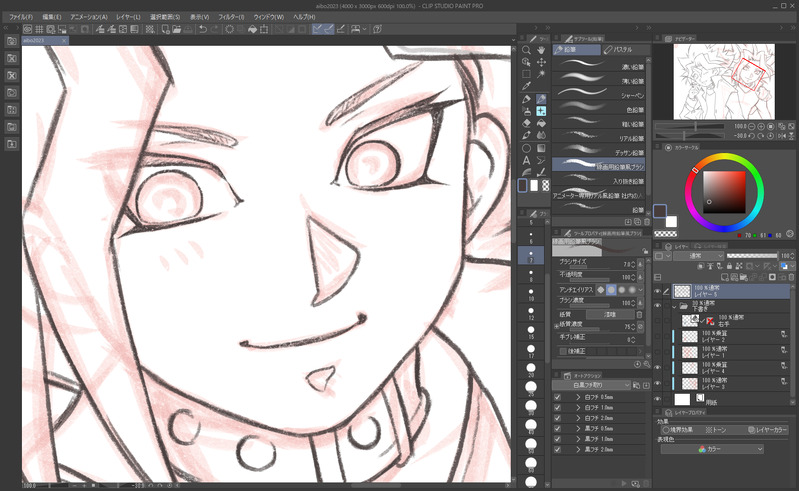The height and width of the screenshot is (491, 799).
Task: Open the レイヤー(L) menu
Action: (128, 17)
